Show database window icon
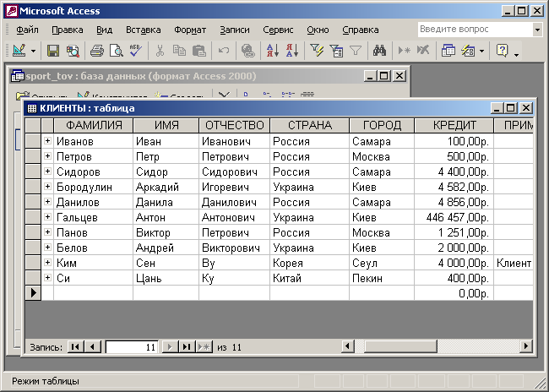 [448, 51]
